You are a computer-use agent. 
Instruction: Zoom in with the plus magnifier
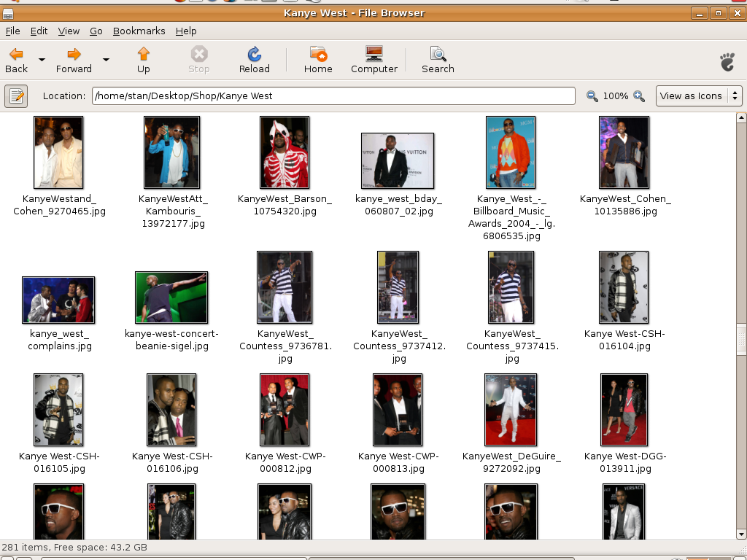pos(639,96)
